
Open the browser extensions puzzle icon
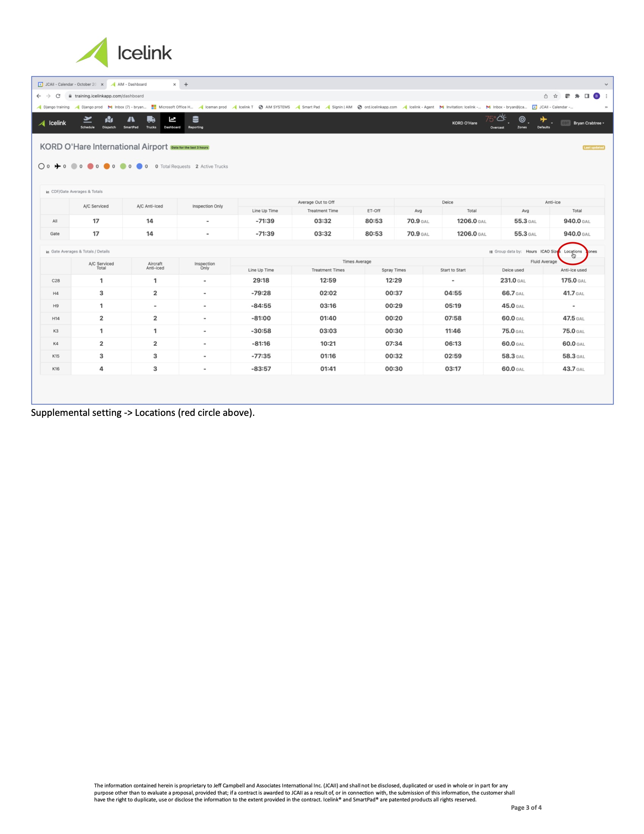pos(577,96)
